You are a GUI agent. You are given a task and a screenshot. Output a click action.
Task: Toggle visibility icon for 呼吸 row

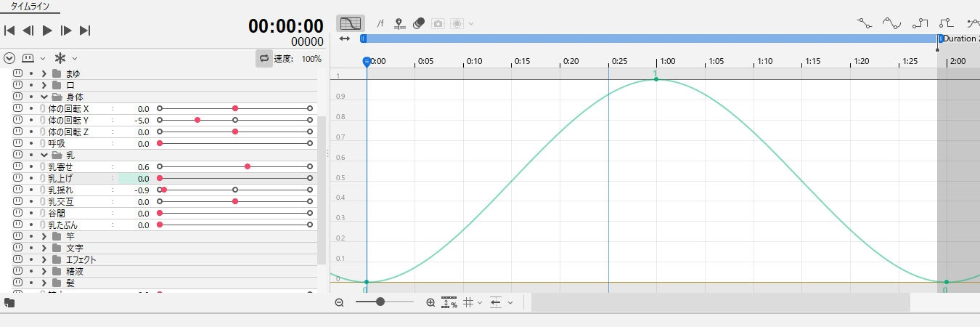(x=17, y=143)
